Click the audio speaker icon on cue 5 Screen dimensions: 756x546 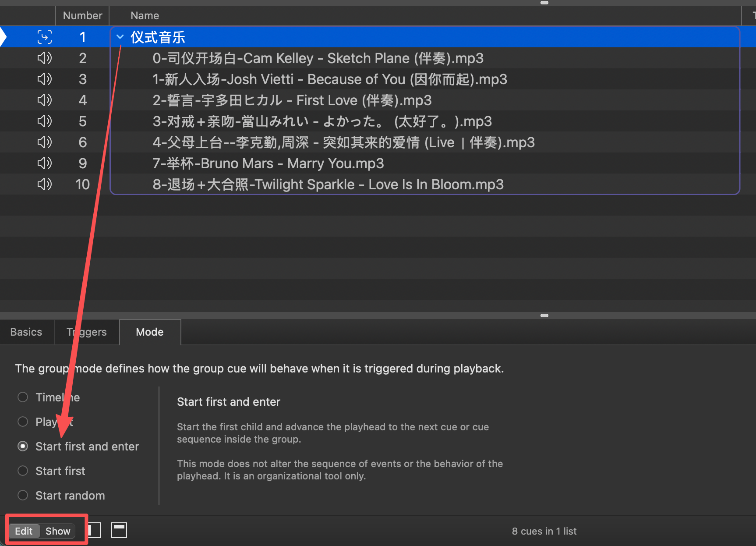[x=45, y=121]
